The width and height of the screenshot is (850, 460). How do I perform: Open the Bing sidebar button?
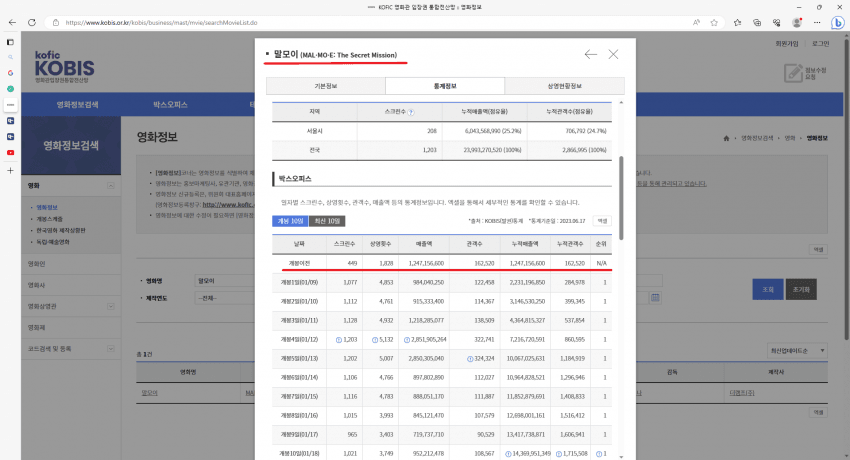tap(838, 22)
